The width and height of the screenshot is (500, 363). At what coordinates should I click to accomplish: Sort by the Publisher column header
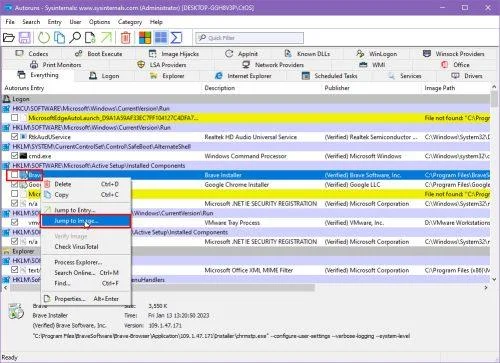(372, 88)
